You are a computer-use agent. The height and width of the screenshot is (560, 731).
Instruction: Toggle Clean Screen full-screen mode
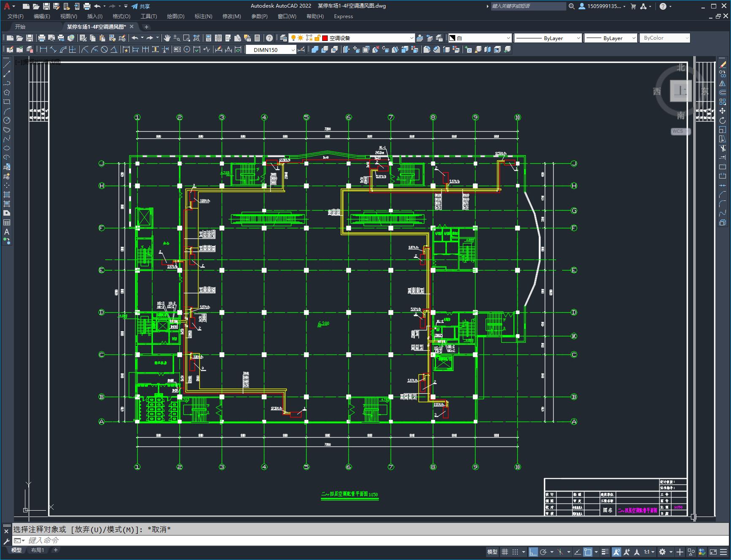tap(713, 552)
